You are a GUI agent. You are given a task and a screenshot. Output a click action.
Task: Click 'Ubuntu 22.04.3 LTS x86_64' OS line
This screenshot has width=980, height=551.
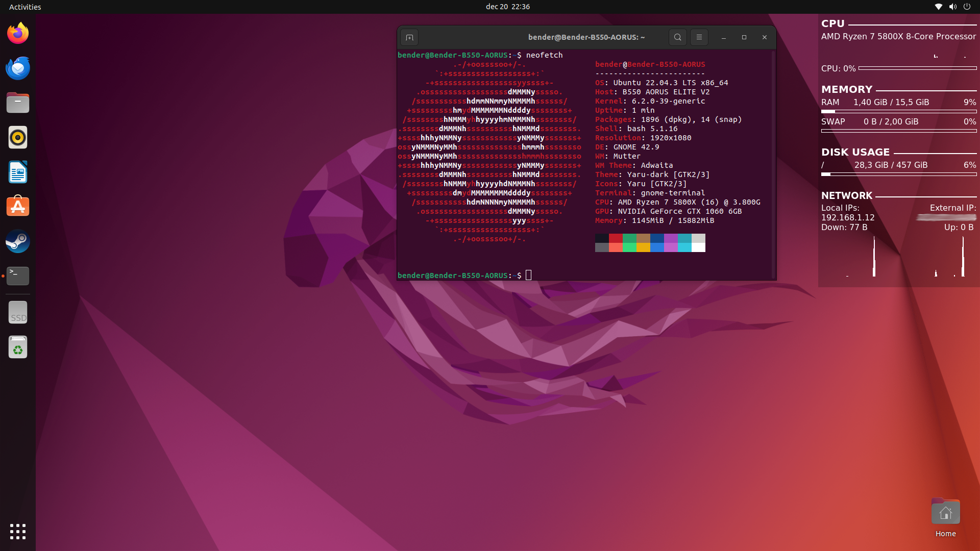[x=661, y=83]
